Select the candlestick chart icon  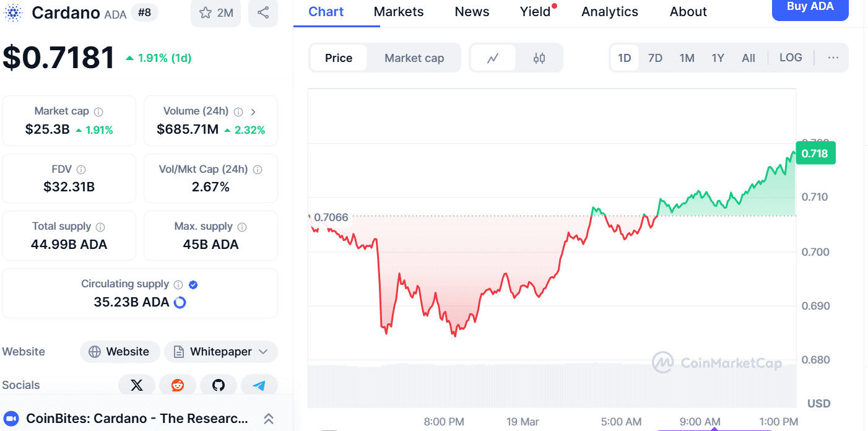539,58
